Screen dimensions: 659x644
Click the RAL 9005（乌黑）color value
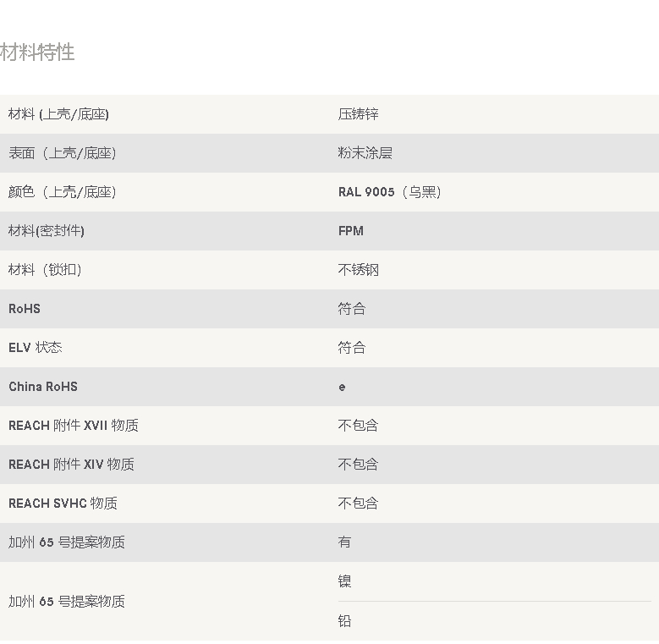(389, 192)
